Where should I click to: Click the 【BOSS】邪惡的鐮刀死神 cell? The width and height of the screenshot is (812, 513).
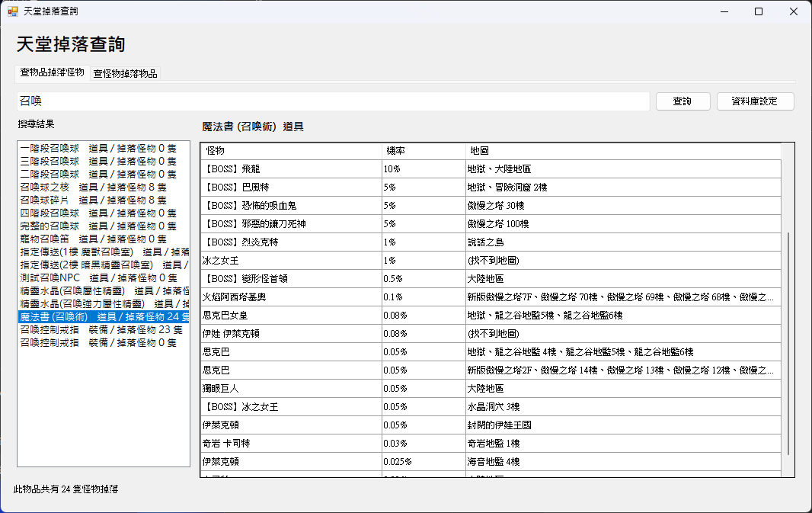pos(292,224)
